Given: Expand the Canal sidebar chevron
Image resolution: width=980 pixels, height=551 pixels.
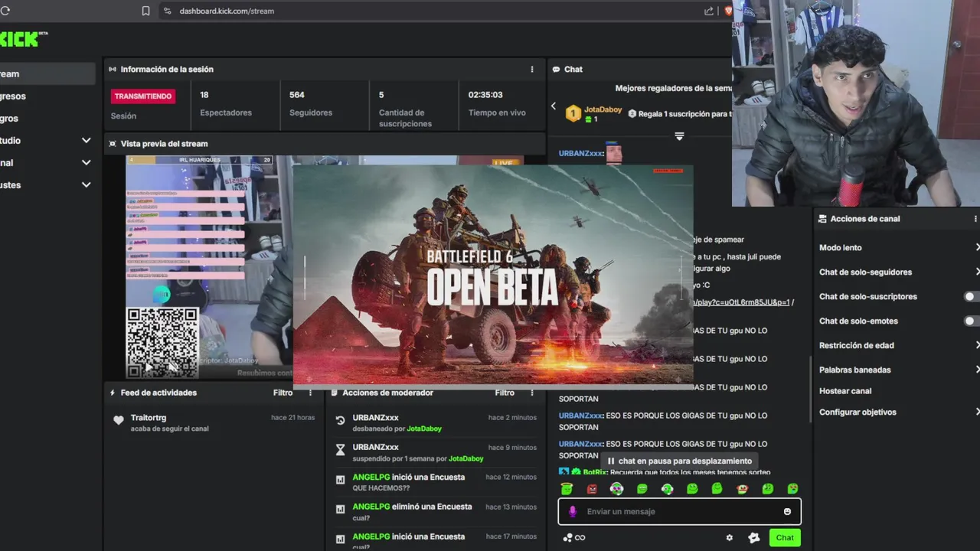Looking at the screenshot, I should 86,163.
